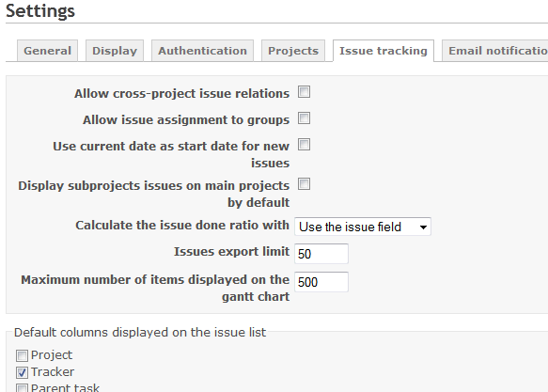Go to the Projects tab

(293, 51)
